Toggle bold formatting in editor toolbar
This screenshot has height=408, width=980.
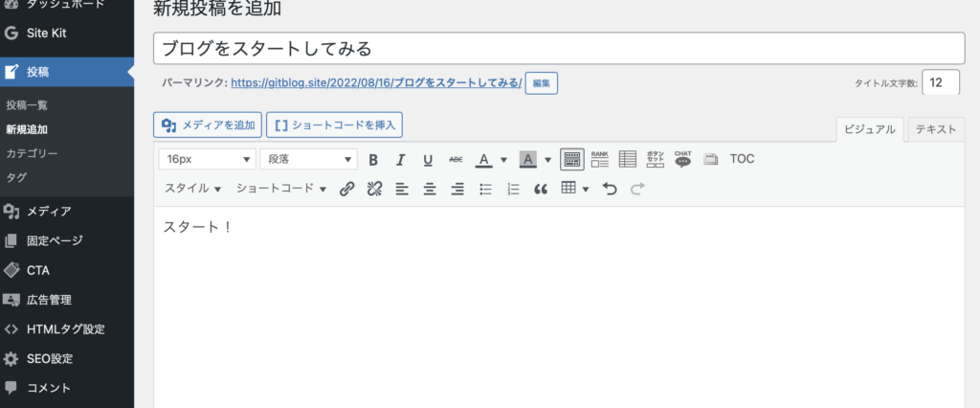pyautogui.click(x=373, y=160)
